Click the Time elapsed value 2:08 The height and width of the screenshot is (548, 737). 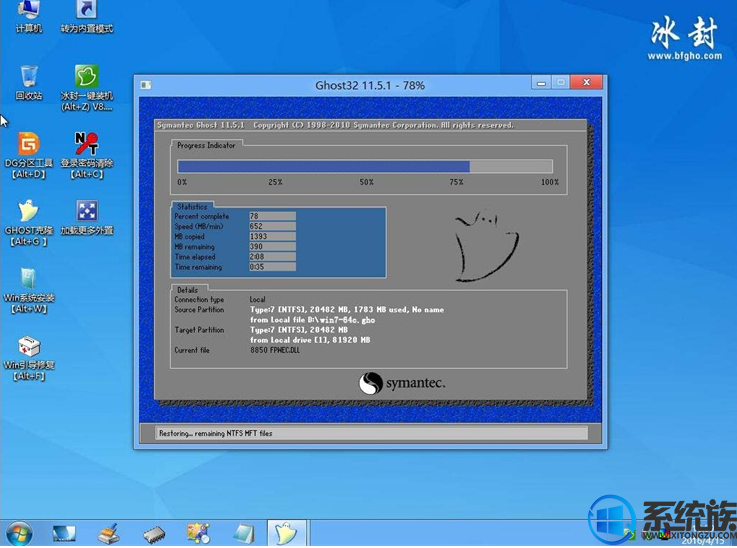(272, 257)
